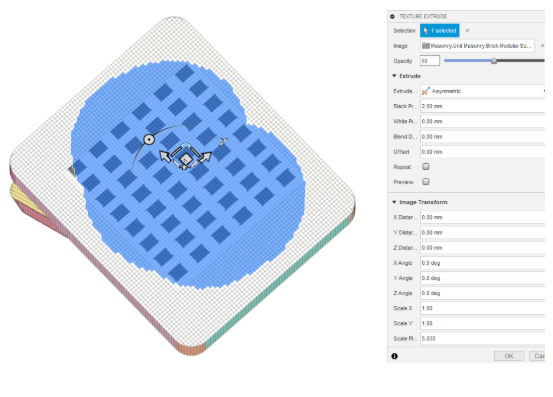The image size is (553, 397).
Task: Click the rotation handle circle on the manipulator
Action: (x=149, y=140)
